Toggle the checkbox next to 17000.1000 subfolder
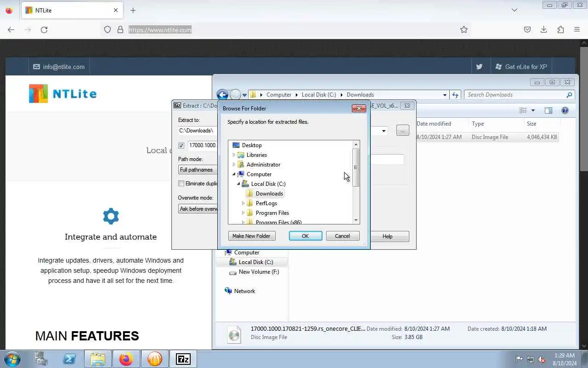The height and width of the screenshot is (368, 588). pyautogui.click(x=181, y=145)
